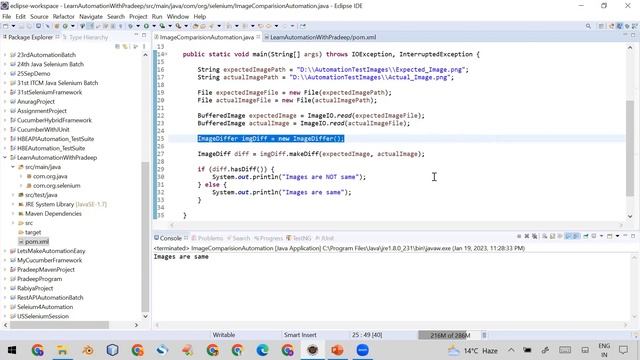Open the Run menu

point(157,17)
